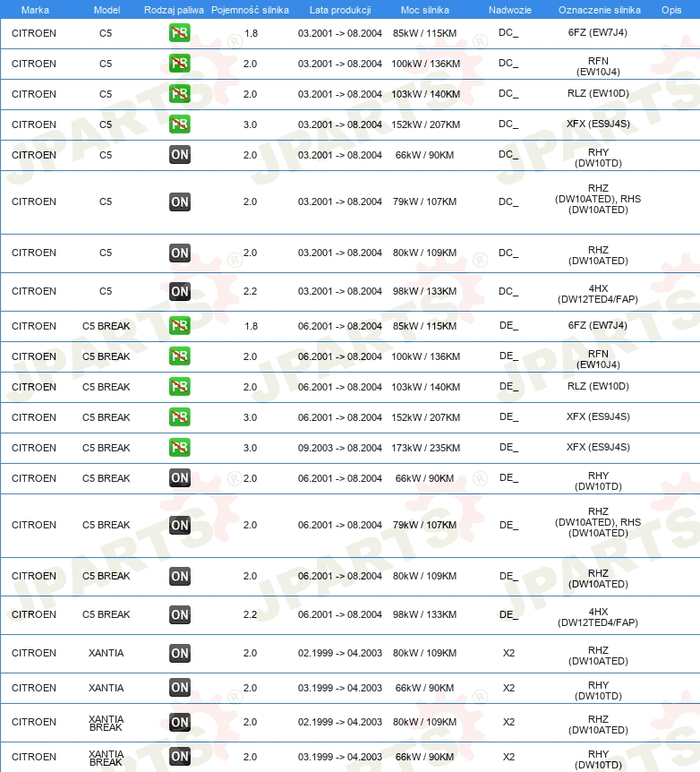Select '2.2' engine capacity in C5 DC_ row

point(250,291)
